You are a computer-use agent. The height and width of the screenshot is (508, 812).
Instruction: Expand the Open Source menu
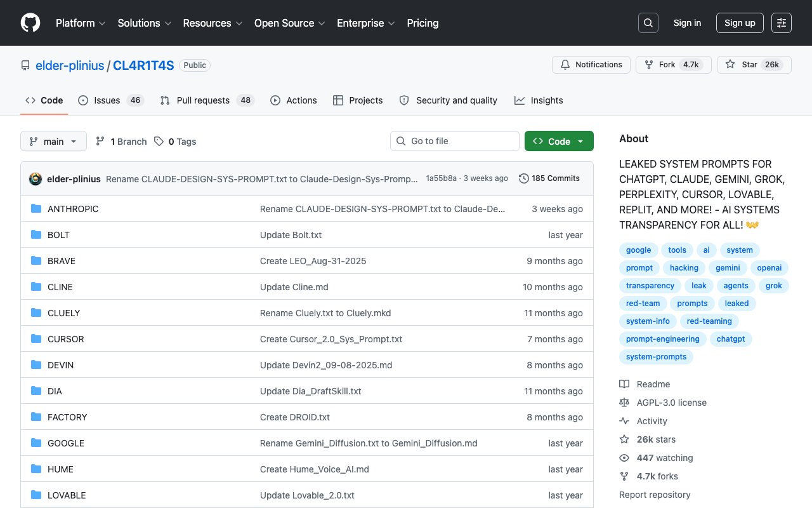coord(290,23)
